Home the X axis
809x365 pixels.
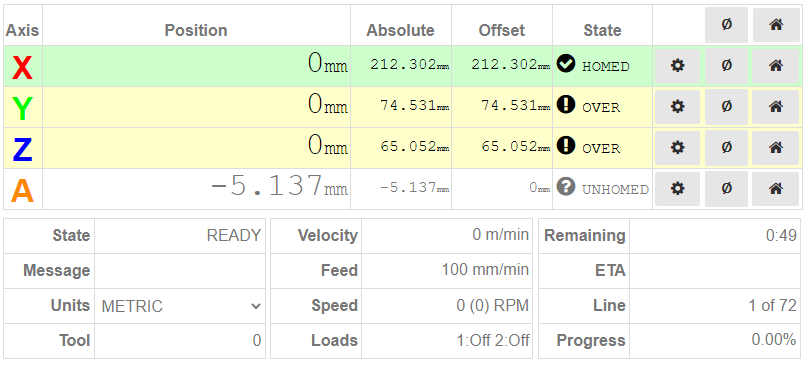point(776,66)
